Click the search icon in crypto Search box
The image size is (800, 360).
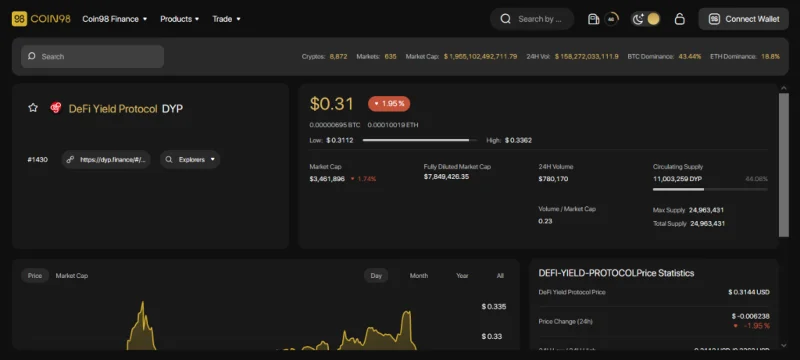[x=32, y=57]
